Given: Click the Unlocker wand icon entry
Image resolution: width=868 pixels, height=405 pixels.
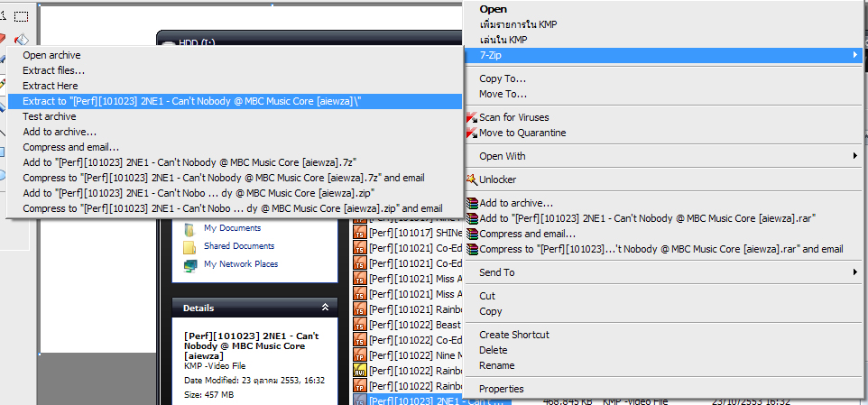Looking at the screenshot, I should point(472,179).
